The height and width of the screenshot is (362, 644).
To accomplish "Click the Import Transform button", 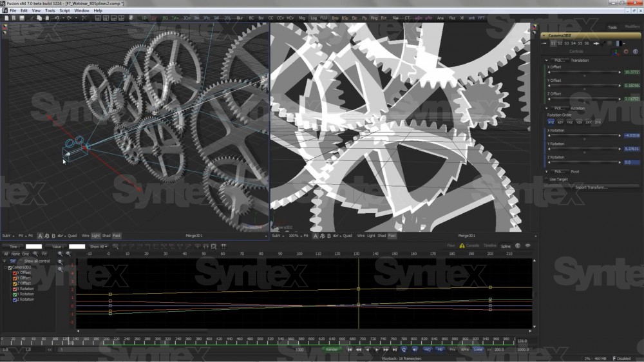I will click(591, 187).
